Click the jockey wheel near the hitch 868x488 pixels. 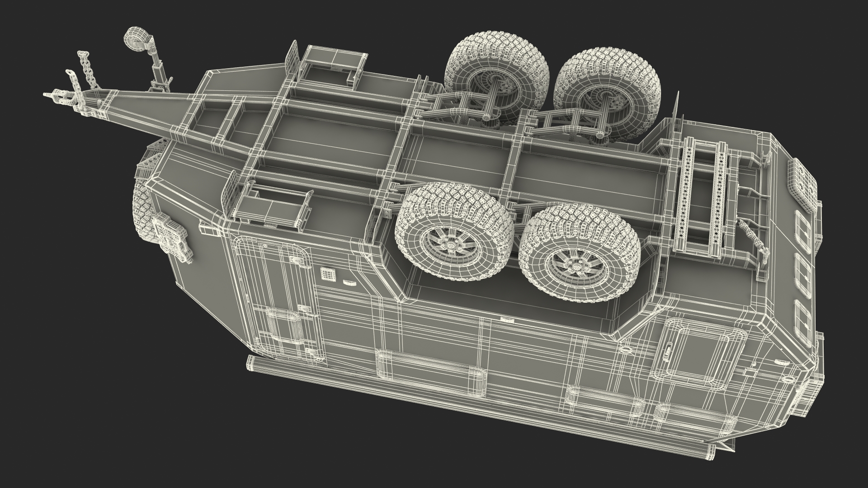[135, 40]
